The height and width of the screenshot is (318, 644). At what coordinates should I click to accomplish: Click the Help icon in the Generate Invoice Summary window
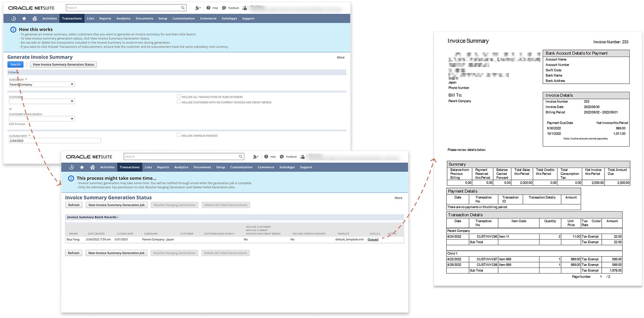pyautogui.click(x=209, y=8)
